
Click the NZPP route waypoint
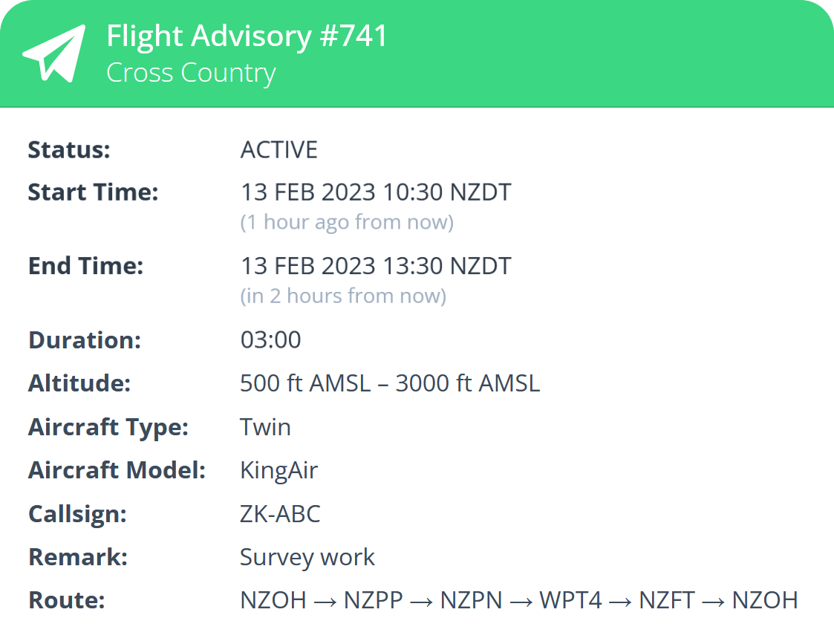coord(374,601)
